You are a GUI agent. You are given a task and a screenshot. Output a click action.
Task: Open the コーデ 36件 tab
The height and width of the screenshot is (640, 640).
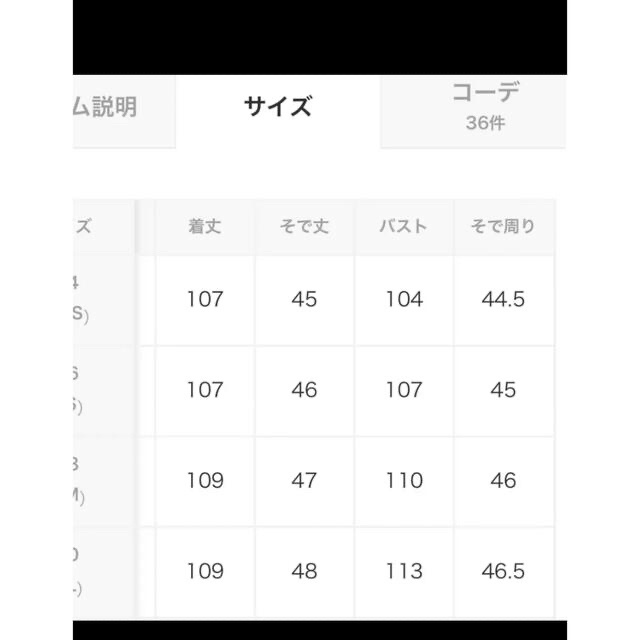[x=473, y=111]
